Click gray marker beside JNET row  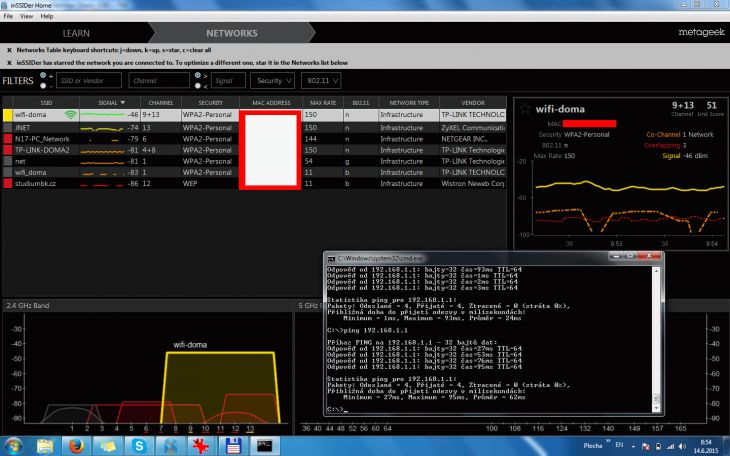7,127
